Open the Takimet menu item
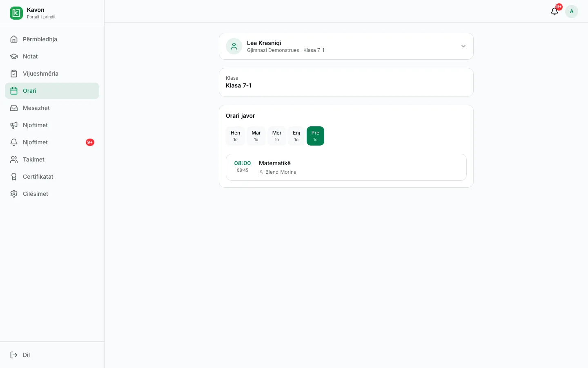 click(52, 159)
